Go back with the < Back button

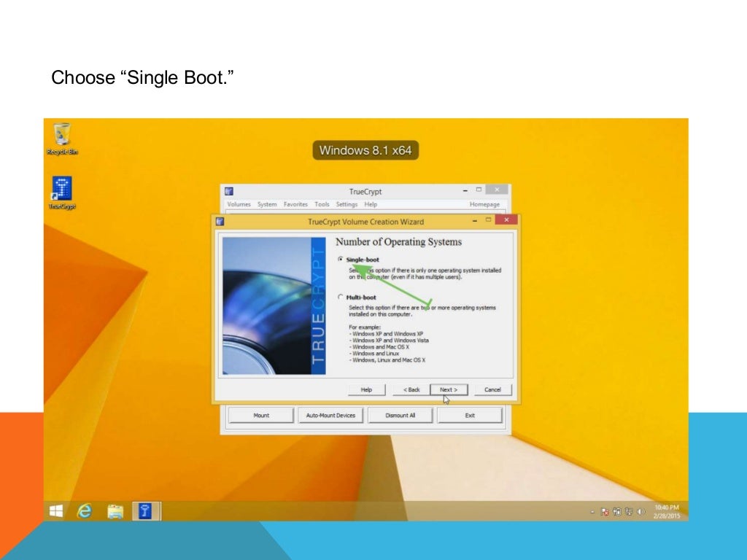[411, 389]
